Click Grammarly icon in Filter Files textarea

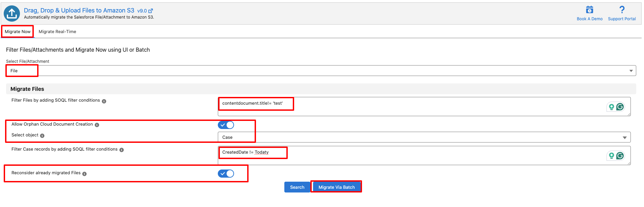(x=620, y=107)
